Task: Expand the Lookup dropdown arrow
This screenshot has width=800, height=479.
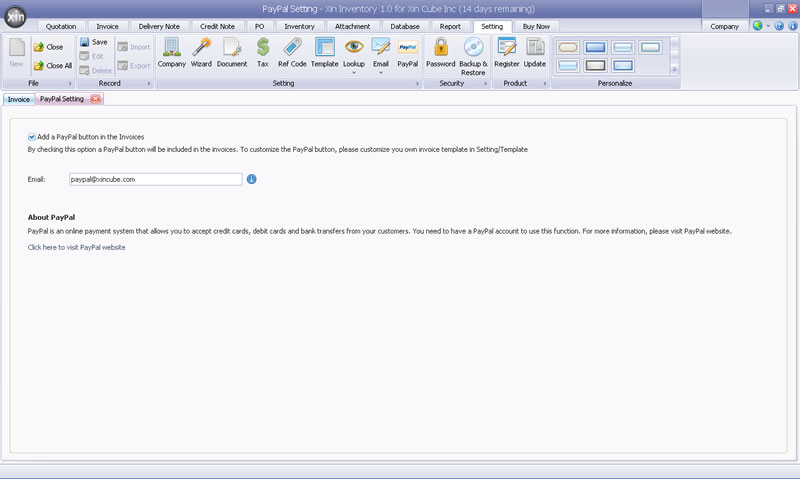Action: [x=354, y=72]
